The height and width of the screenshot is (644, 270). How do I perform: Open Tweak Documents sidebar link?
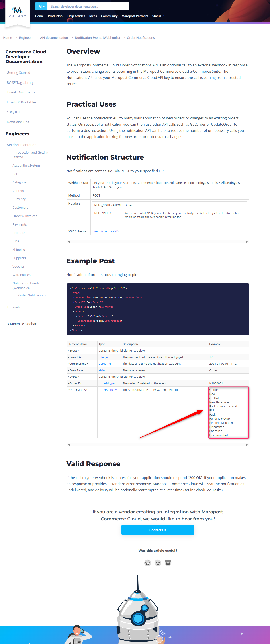click(x=21, y=92)
